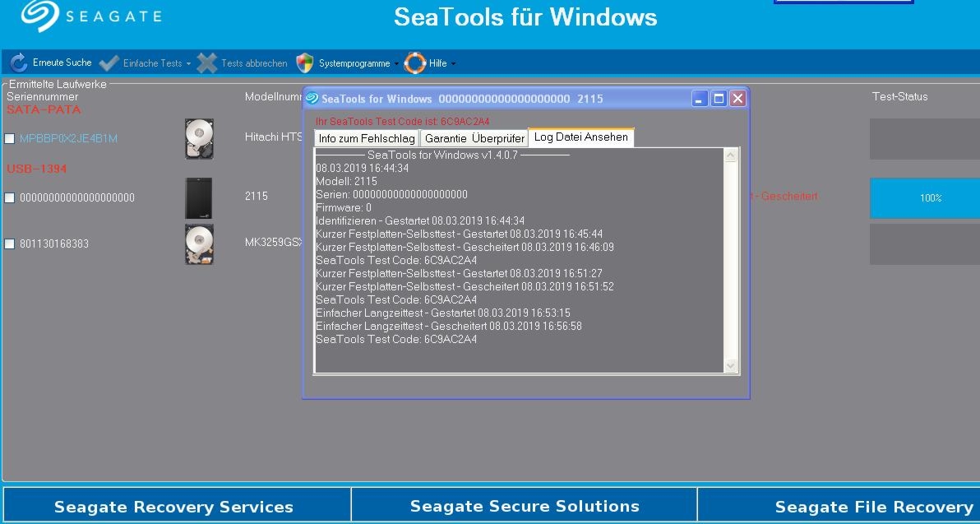Click the Hitachi hard drive icon
This screenshot has height=524, width=980.
[200, 139]
